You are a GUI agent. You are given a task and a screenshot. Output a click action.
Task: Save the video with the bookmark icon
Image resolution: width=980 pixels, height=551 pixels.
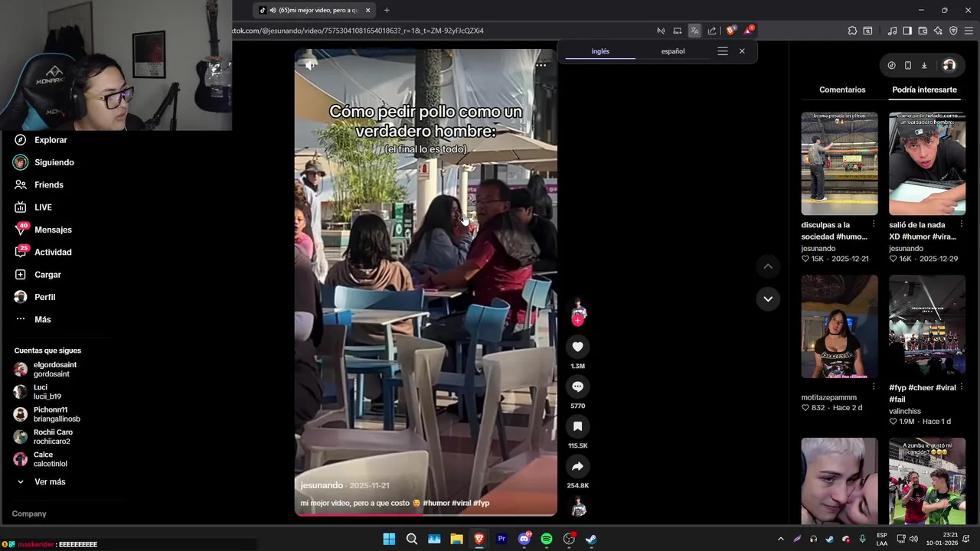click(x=577, y=426)
